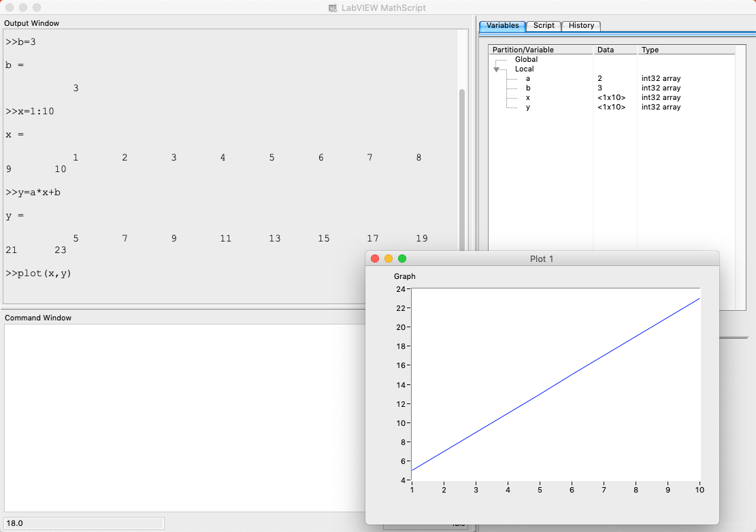Screen dimensions: 756x532
Task: Open the Script tab
Action: click(x=544, y=26)
